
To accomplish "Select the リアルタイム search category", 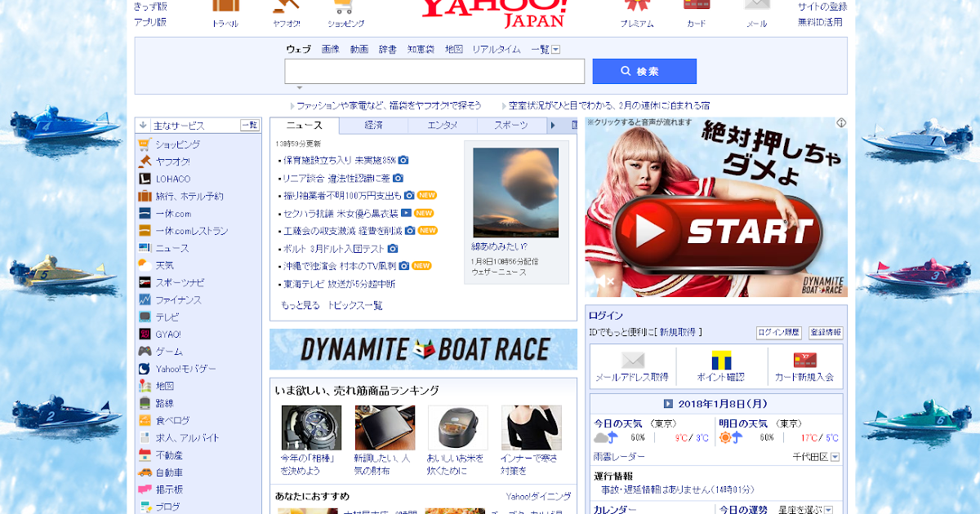I will (496, 50).
